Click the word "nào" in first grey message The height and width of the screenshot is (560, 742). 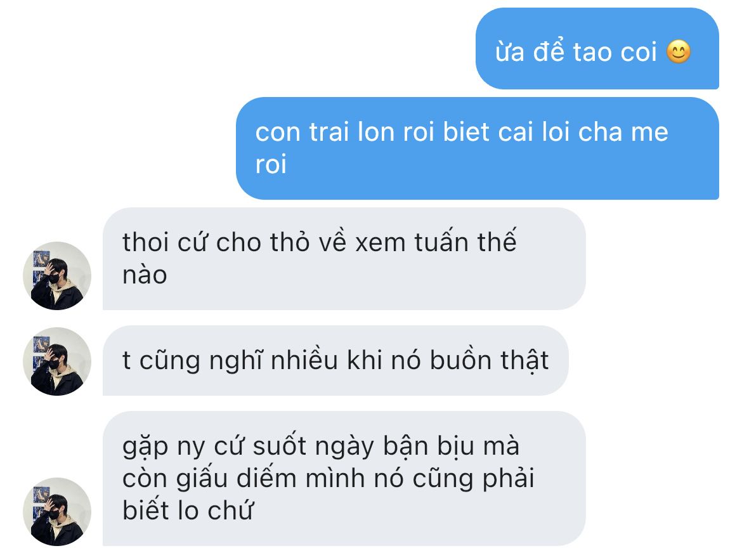(145, 275)
